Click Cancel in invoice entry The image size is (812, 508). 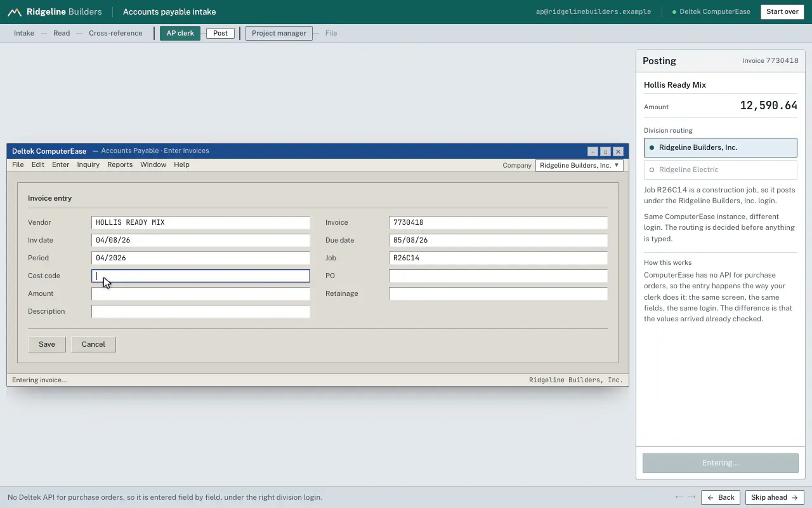[x=93, y=344]
